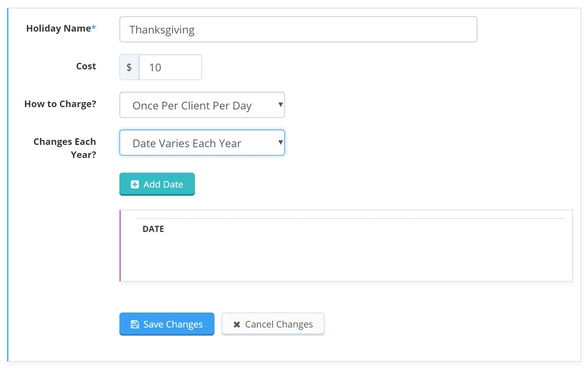Click the Changes Each Year? label

click(65, 148)
